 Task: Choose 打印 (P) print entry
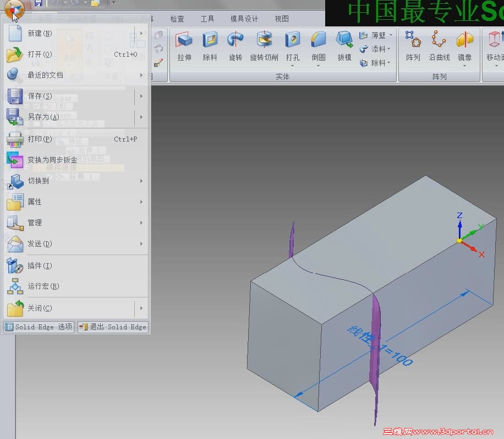76,139
